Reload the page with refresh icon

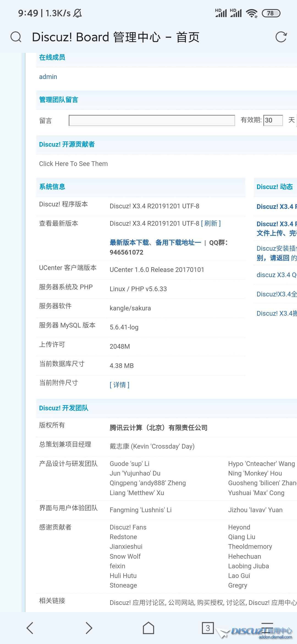coord(281,37)
